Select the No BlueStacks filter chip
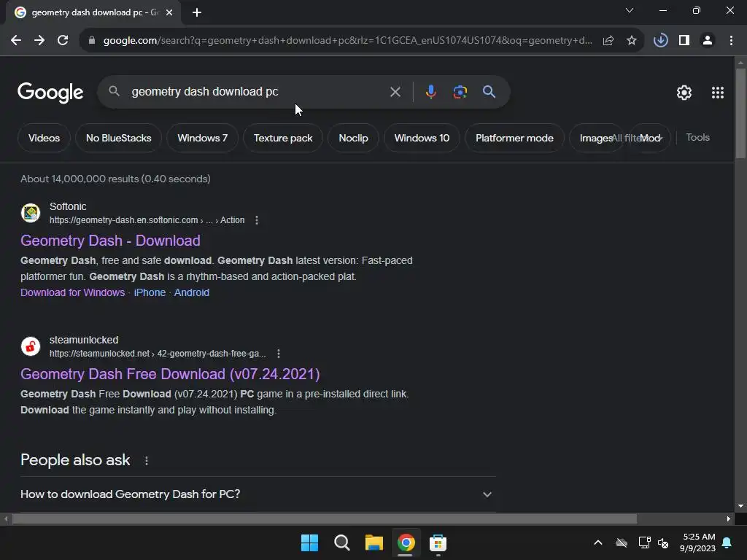This screenshot has width=747, height=560. pos(119,138)
